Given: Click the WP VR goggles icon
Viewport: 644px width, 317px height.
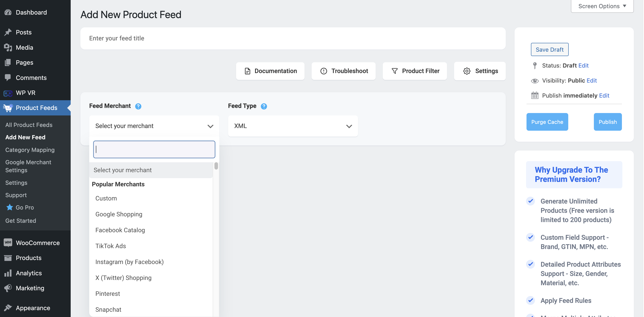Looking at the screenshot, I should pyautogui.click(x=8, y=93).
